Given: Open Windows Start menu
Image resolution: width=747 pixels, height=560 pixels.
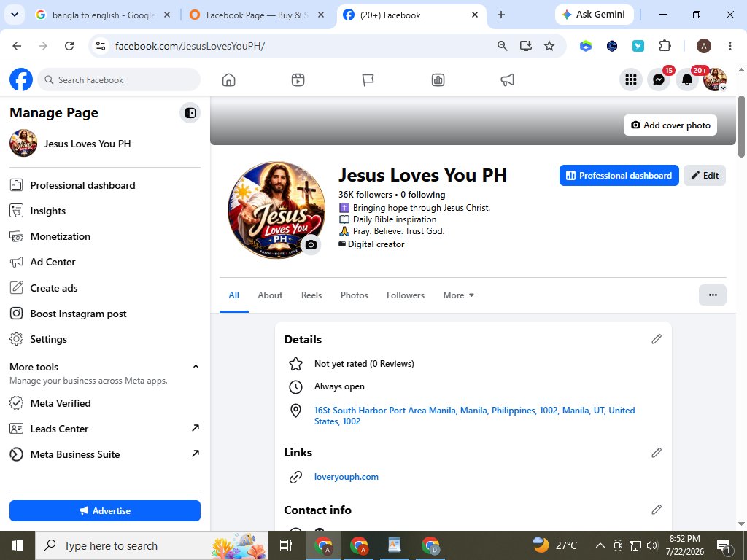Looking at the screenshot, I should pyautogui.click(x=18, y=545).
